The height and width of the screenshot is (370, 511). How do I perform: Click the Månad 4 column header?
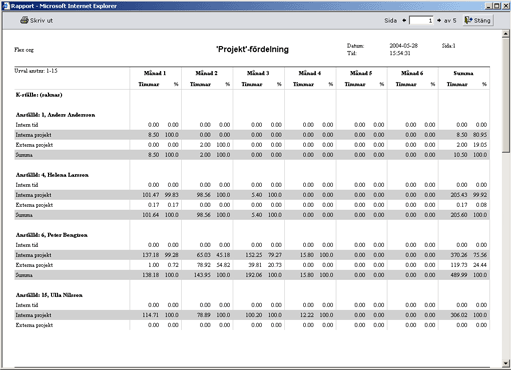(x=310, y=73)
